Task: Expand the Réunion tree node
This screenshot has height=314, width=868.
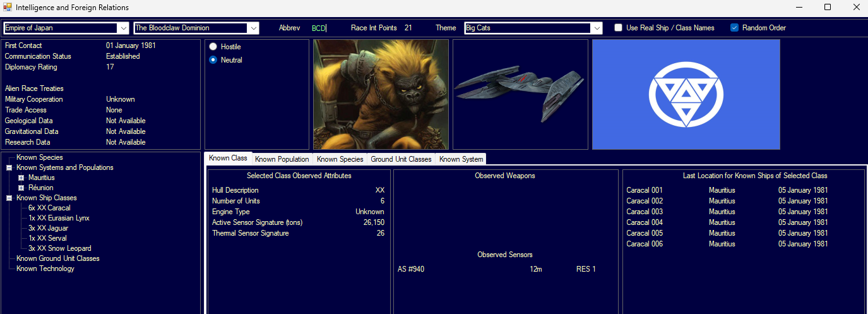Action: [21, 188]
